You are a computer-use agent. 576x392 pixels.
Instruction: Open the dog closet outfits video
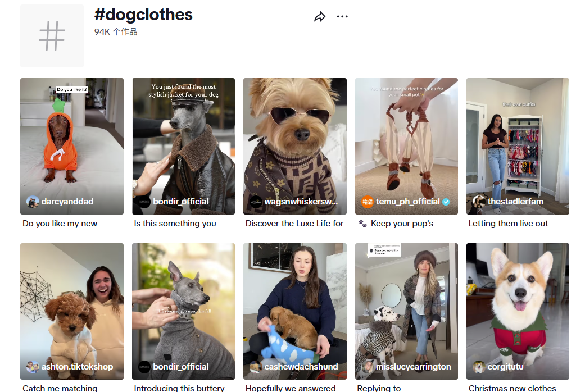tap(518, 140)
